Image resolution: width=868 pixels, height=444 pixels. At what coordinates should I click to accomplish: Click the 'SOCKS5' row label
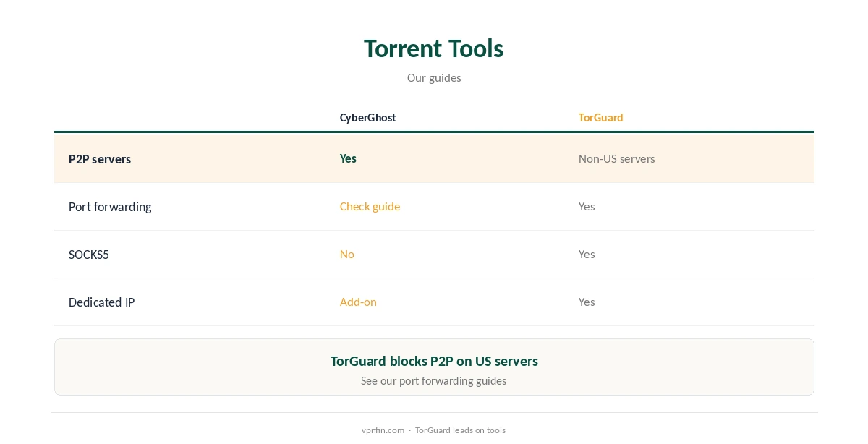89,255
